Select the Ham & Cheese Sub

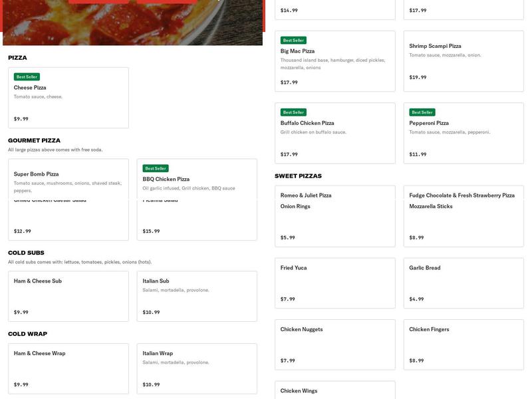(66, 296)
